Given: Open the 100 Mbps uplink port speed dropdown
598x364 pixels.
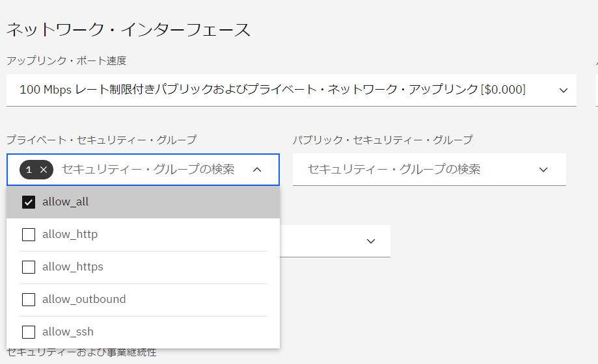Looking at the screenshot, I should 292,90.
